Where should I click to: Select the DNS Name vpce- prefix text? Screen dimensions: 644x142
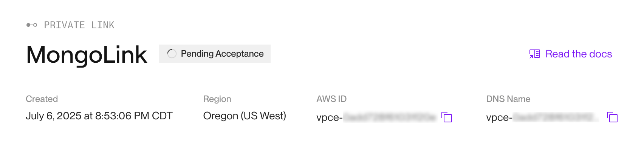499,117
